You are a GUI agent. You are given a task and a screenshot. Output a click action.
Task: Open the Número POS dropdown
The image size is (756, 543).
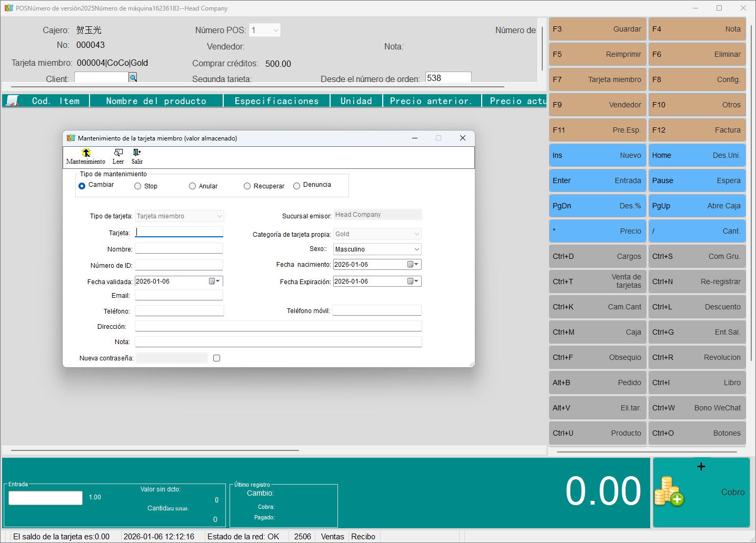click(x=275, y=31)
